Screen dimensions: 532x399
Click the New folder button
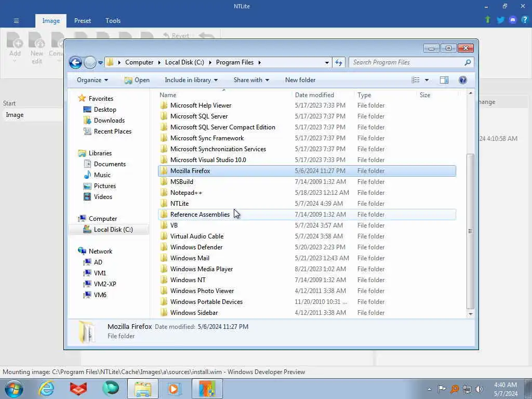(300, 80)
